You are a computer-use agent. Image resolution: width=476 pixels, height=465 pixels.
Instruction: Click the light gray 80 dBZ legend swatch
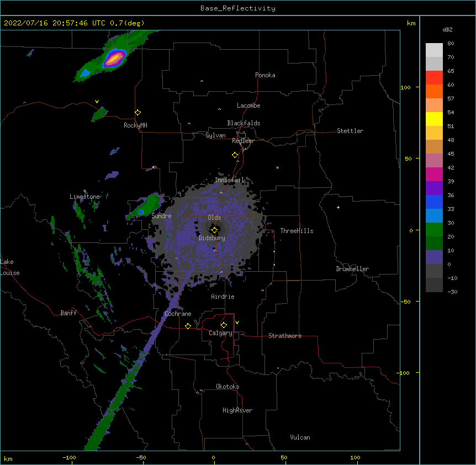tap(434, 50)
